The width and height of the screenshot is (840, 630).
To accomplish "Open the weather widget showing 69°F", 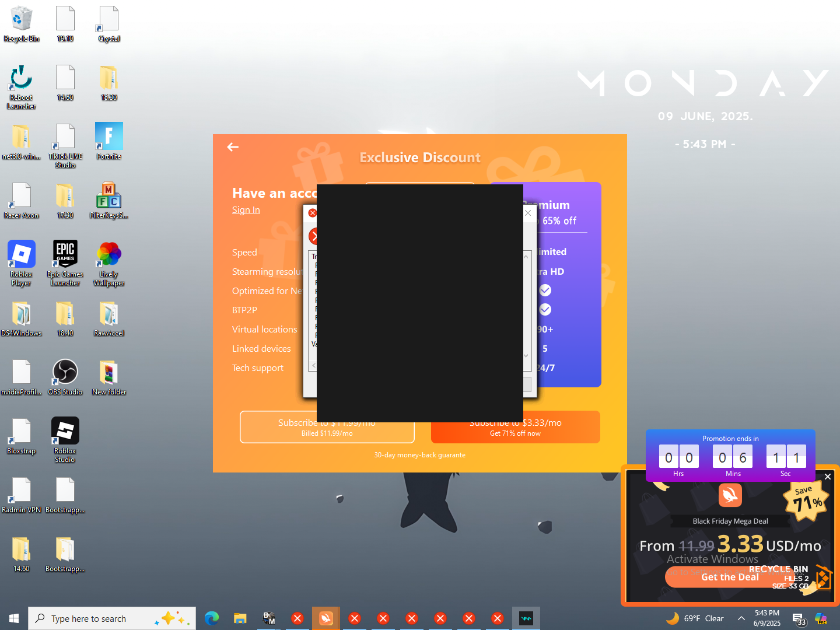I will (695, 618).
